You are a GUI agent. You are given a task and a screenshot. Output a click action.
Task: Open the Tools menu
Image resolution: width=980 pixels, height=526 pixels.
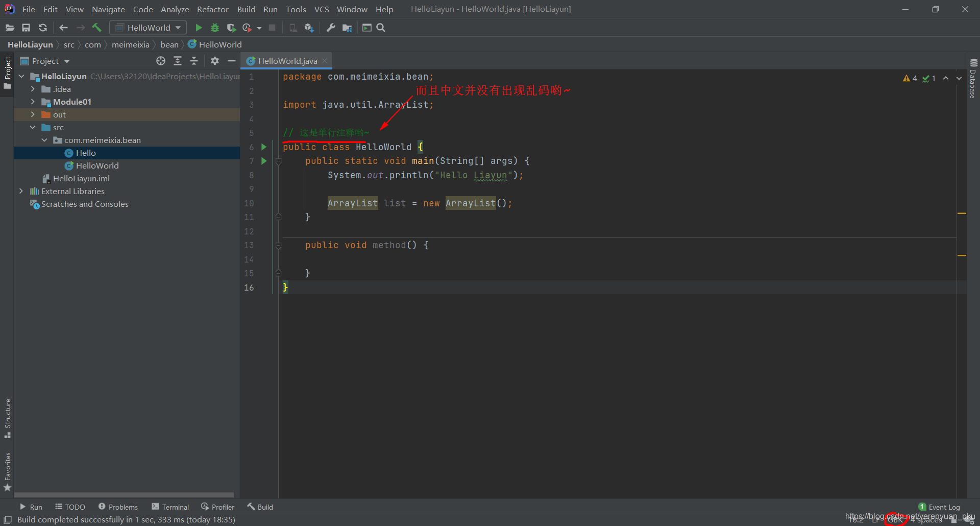click(x=296, y=9)
